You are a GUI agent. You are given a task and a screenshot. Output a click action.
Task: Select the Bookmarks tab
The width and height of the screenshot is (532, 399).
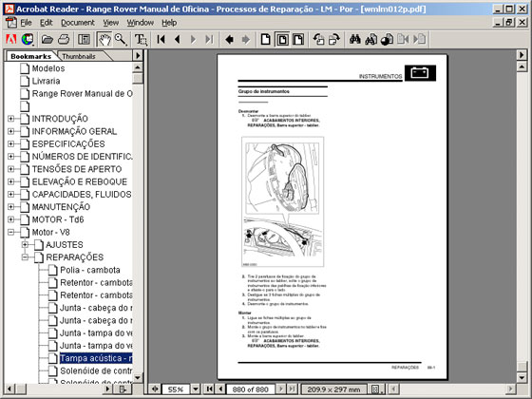[30, 56]
